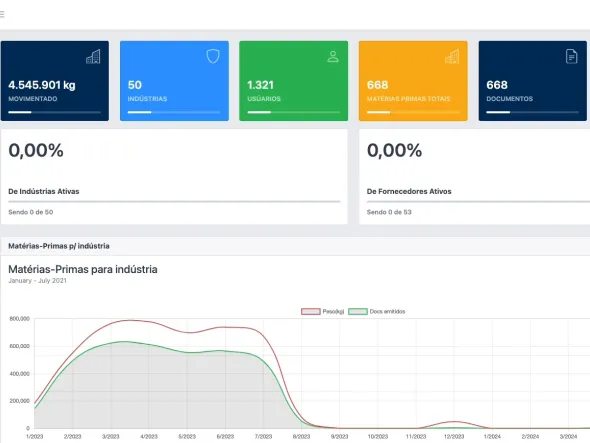The height and width of the screenshot is (443, 590).
Task: Click the Indústrias Ativas progress line
Action: click(174, 202)
